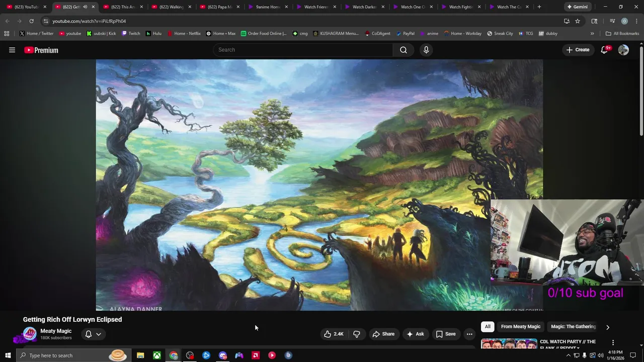This screenshot has height=362, width=644.
Task: Open the Home - Netflix bookmark
Action: click(x=184, y=33)
